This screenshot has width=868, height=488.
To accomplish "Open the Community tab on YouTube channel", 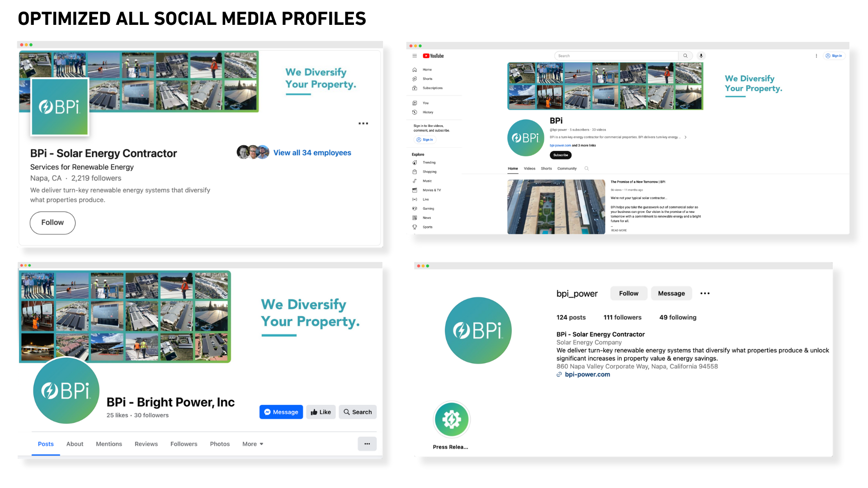I will pyautogui.click(x=567, y=169).
